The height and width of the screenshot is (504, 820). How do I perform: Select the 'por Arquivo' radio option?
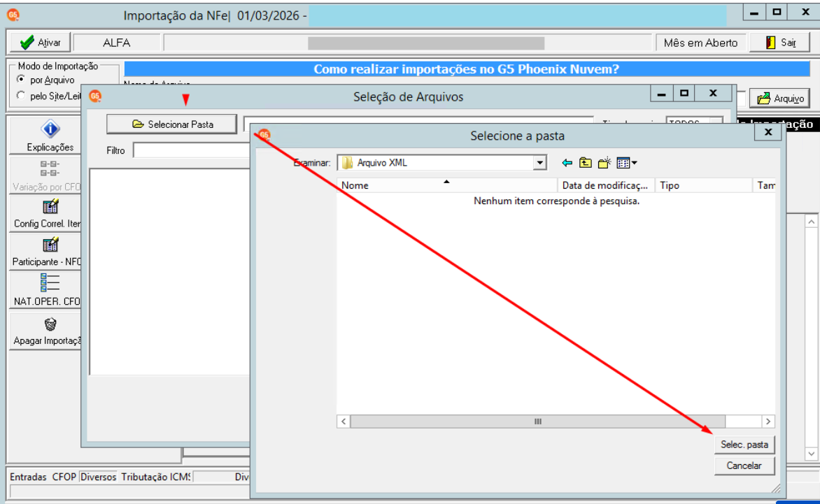point(21,80)
